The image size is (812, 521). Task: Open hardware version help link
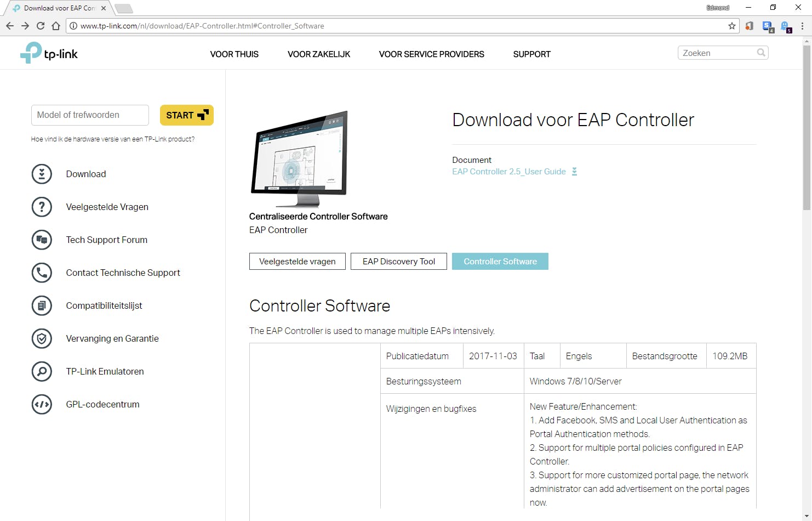tap(113, 139)
